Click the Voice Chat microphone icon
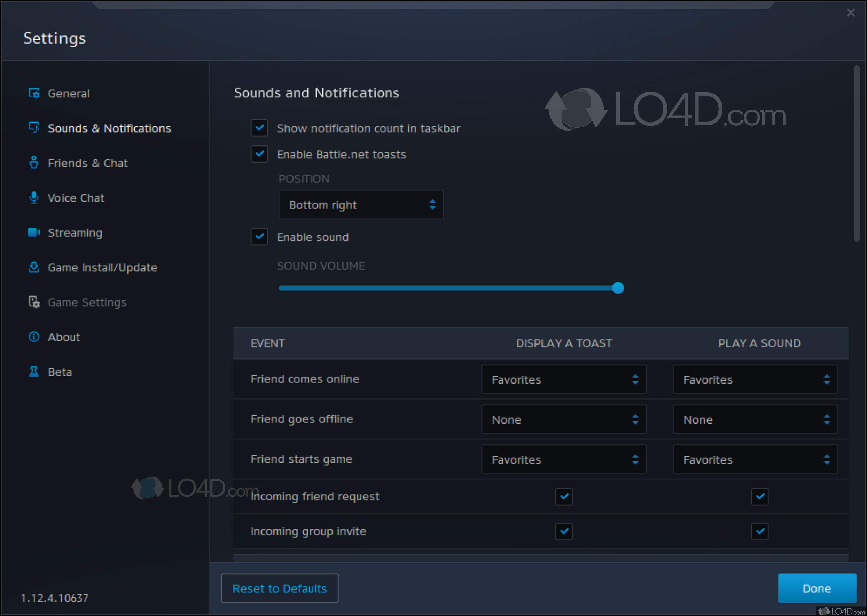Screen dimensions: 867x616 pos(34,198)
